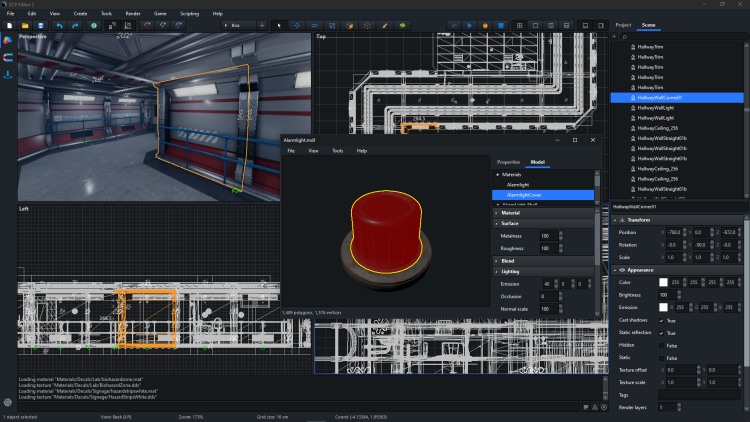Open the Properties tab in model window

point(508,161)
